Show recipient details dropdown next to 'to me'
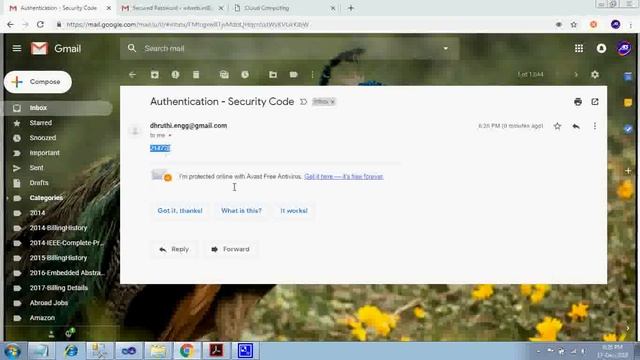The image size is (640, 360). [x=170, y=135]
